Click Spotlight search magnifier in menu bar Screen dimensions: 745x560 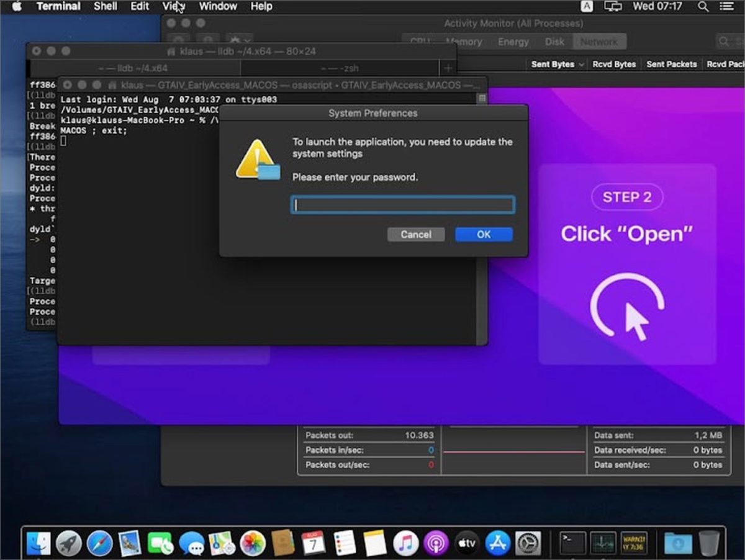point(703,6)
